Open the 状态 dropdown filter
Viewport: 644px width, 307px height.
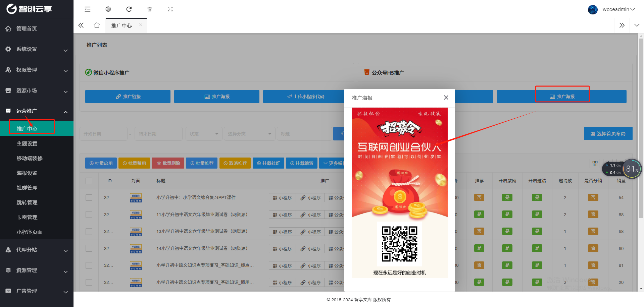pos(204,134)
